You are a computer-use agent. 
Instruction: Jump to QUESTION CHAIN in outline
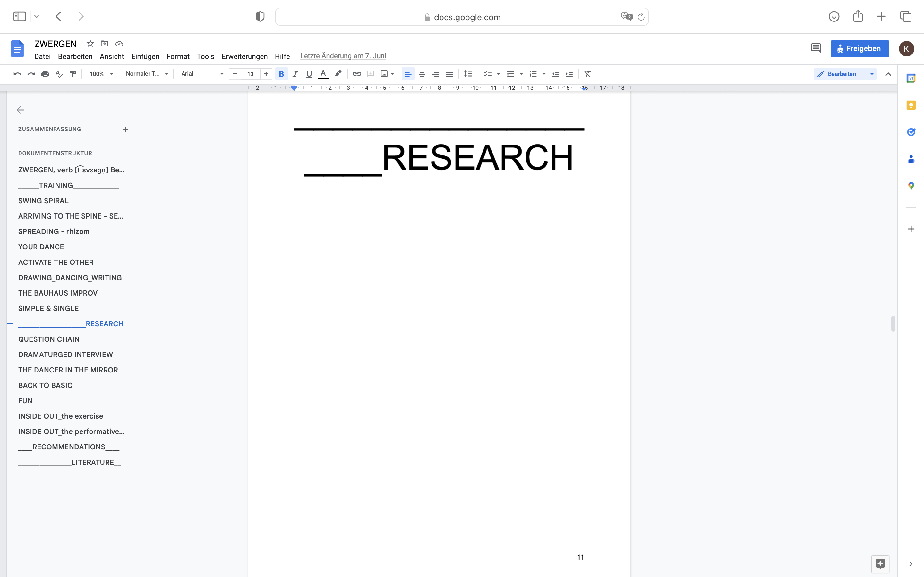tap(49, 339)
